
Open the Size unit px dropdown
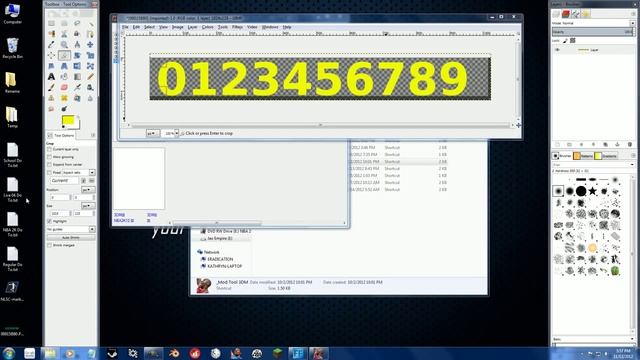click(x=87, y=206)
